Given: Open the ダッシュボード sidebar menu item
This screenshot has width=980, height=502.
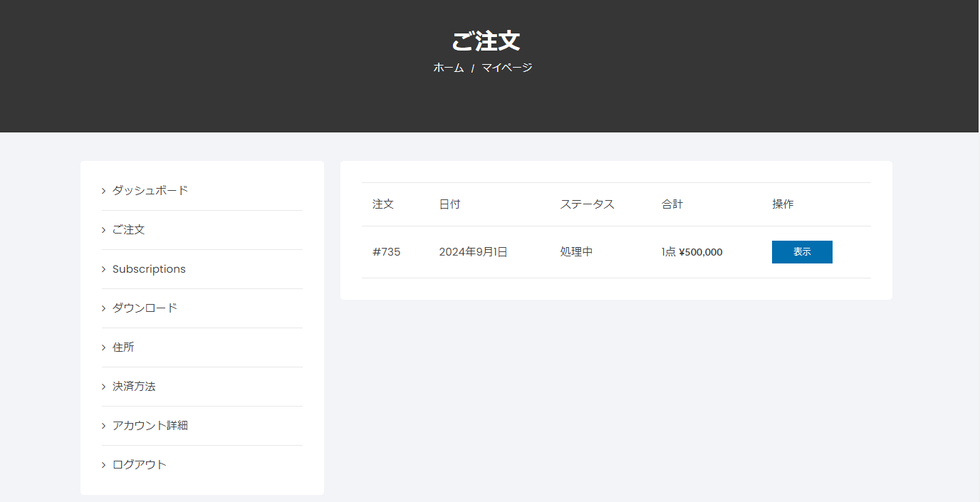Looking at the screenshot, I should pos(150,191).
